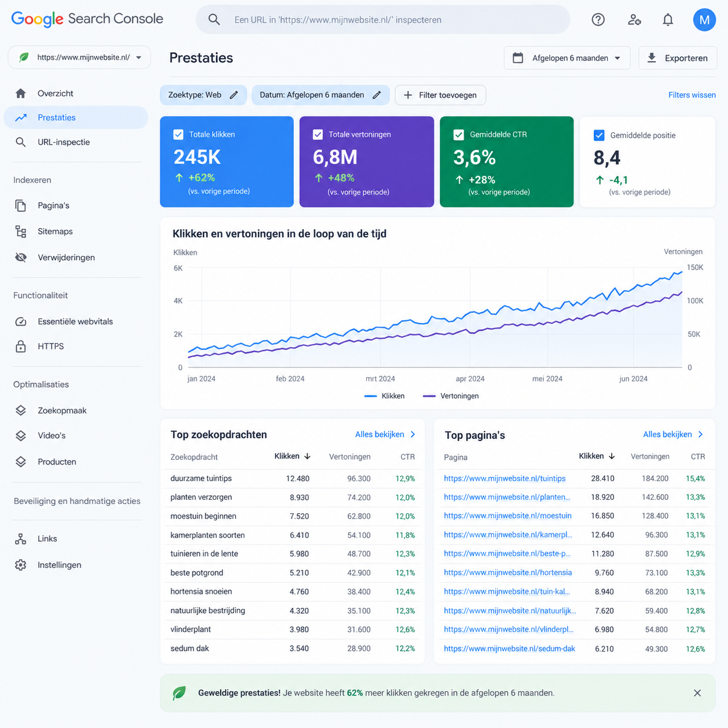Click the 'duurzame tuintips' query row
Screen dimensions: 728x728
293,478
